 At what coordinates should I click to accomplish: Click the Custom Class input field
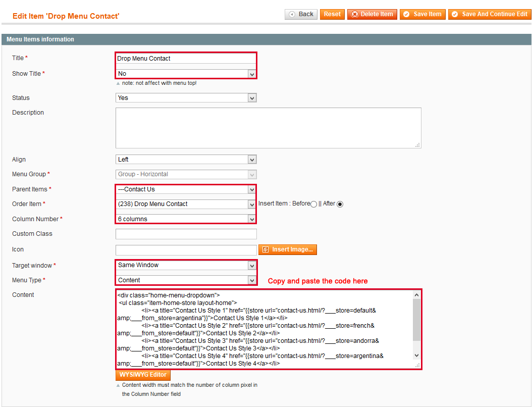(186, 234)
